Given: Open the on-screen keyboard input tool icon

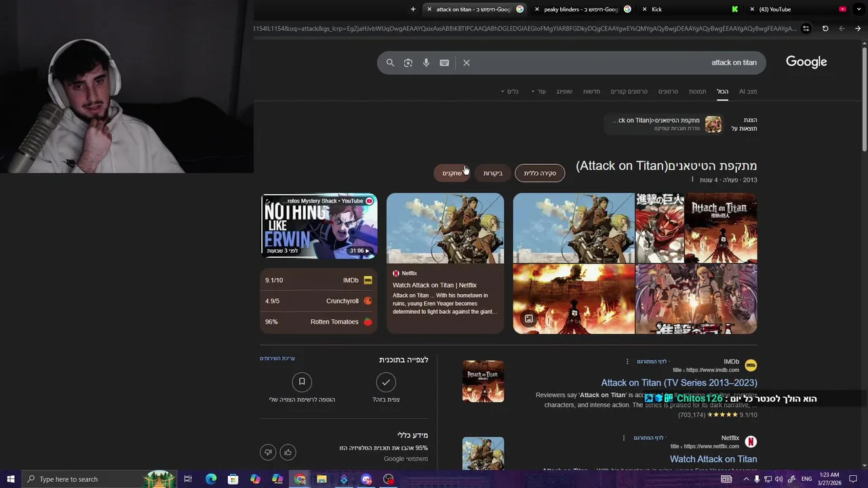Looking at the screenshot, I should coord(444,62).
